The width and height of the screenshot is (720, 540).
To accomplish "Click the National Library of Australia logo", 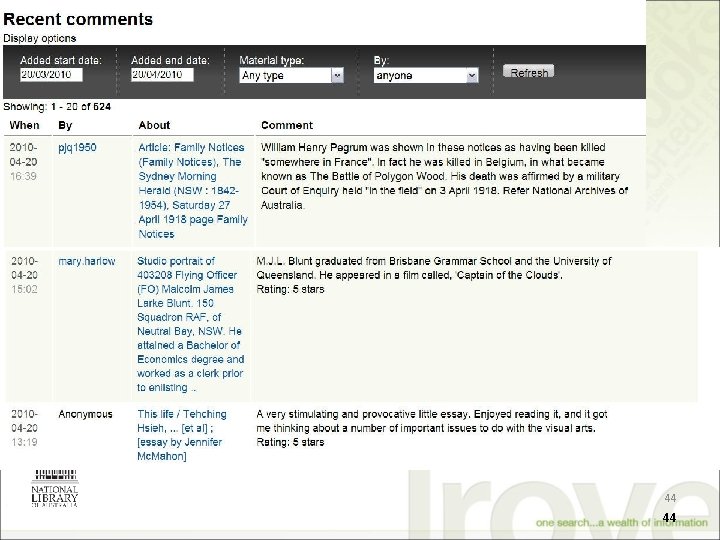I will [x=57, y=489].
